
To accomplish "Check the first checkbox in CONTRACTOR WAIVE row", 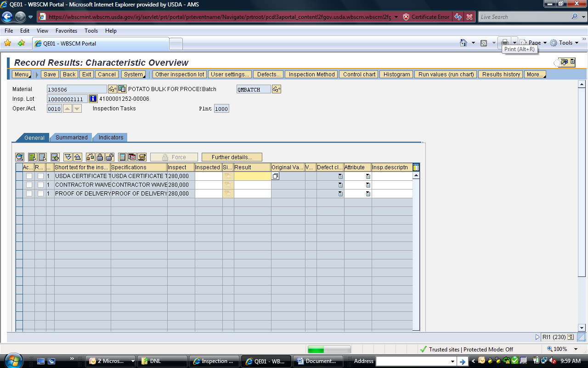I will (x=29, y=185).
